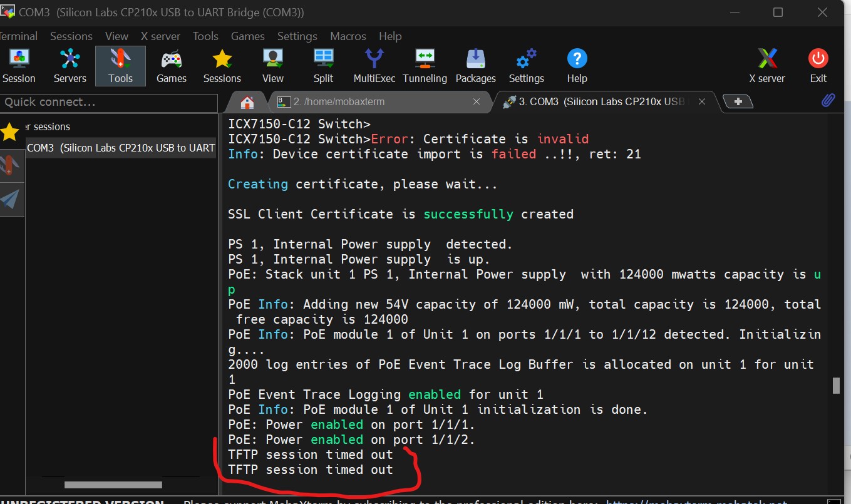Open the Sessions star toolbar icon
This screenshot has width=851, height=504.
tap(222, 66)
